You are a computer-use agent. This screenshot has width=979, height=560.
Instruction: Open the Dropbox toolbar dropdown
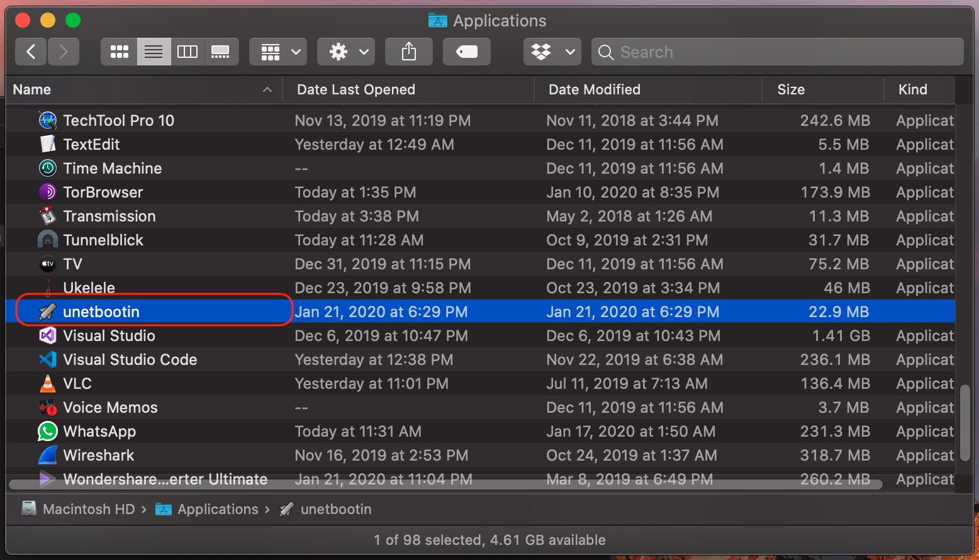pos(552,52)
